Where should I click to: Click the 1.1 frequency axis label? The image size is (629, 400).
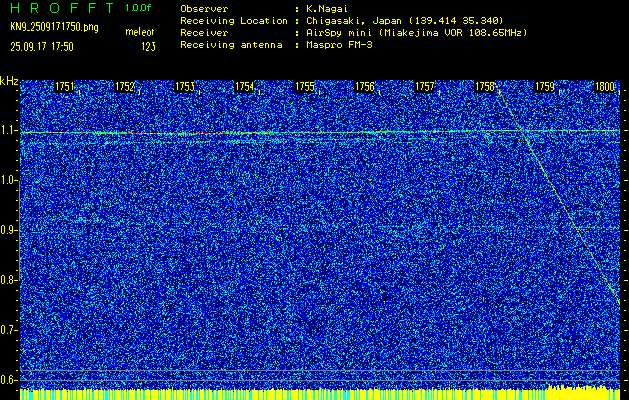coord(8,130)
